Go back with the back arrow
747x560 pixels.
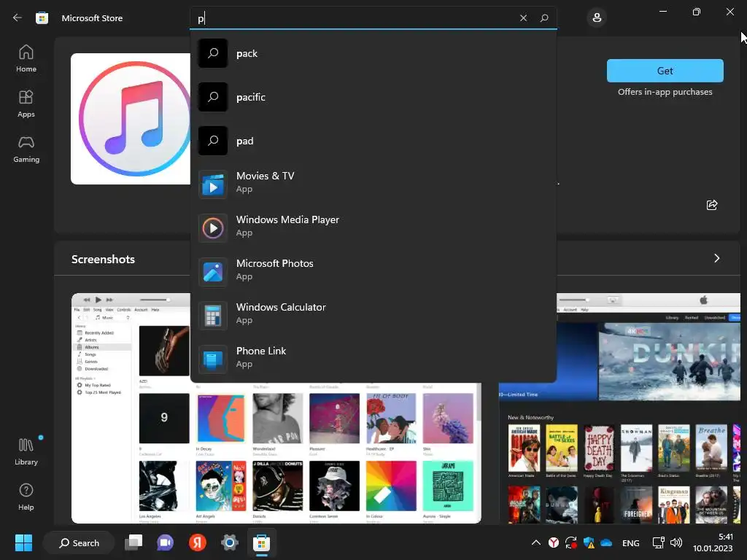tap(18, 18)
